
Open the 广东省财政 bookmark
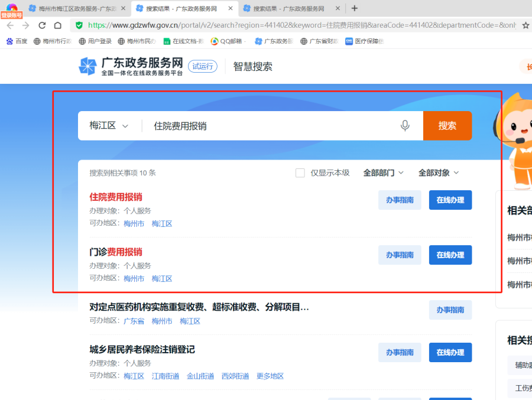(x=319, y=41)
